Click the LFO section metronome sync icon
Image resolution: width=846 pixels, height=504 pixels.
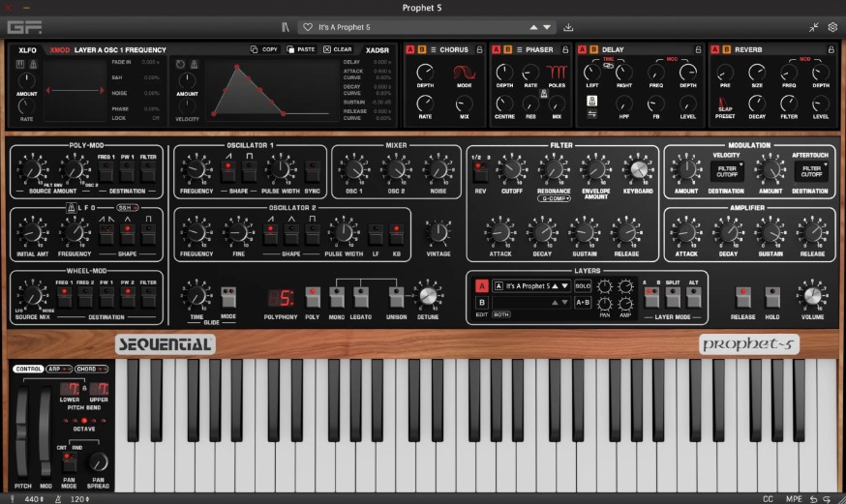[71, 208]
